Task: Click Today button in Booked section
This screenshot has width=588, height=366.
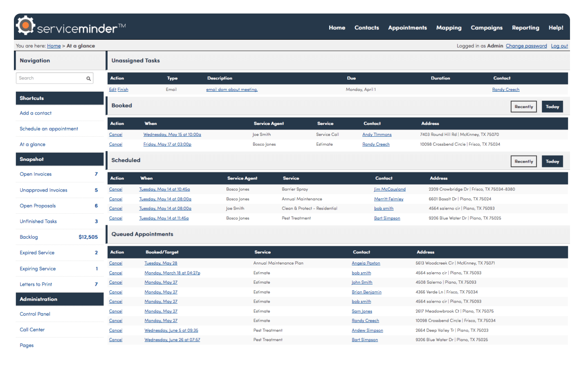Action: click(552, 107)
